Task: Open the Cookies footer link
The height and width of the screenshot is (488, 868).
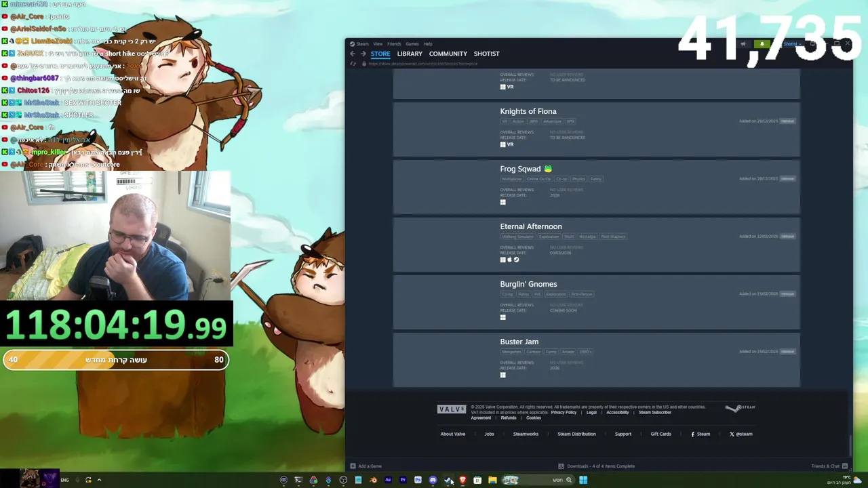Action: point(534,418)
